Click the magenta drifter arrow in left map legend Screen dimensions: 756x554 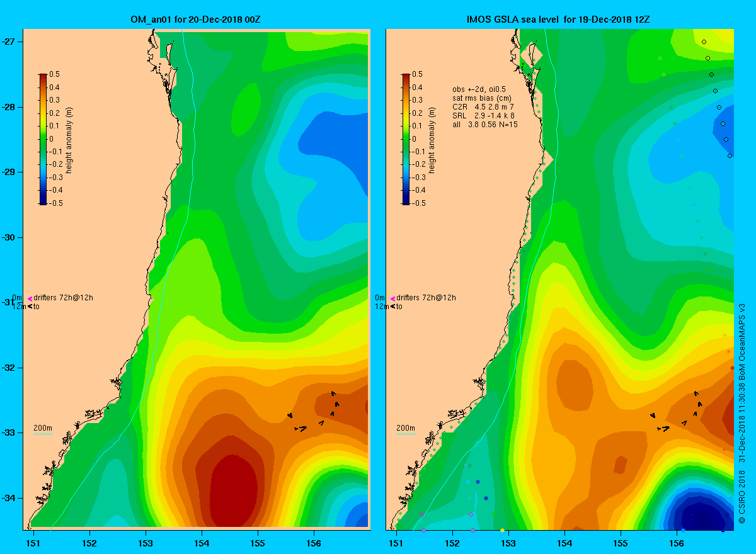pos(30,298)
